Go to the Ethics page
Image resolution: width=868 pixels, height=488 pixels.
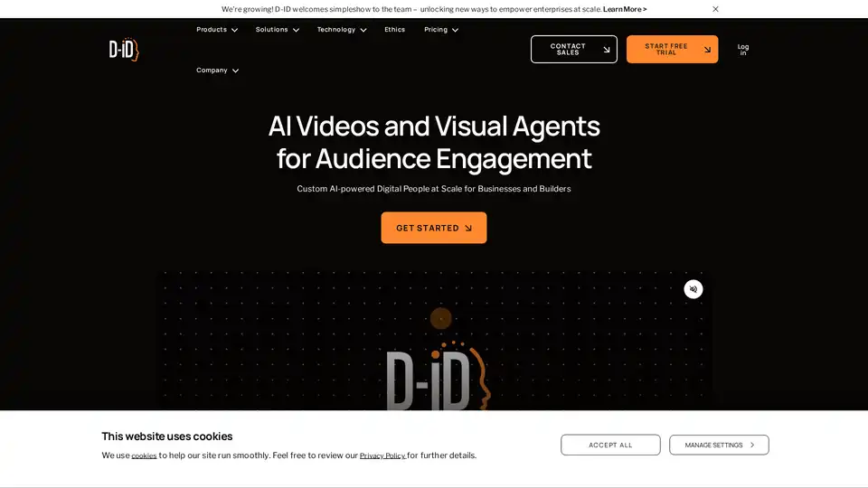pyautogui.click(x=394, y=30)
